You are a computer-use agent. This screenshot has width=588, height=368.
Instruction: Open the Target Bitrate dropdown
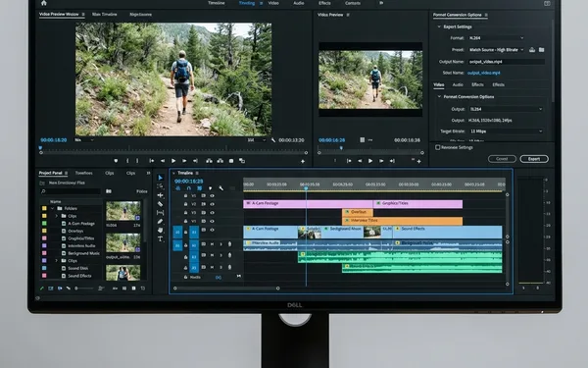[x=506, y=131]
